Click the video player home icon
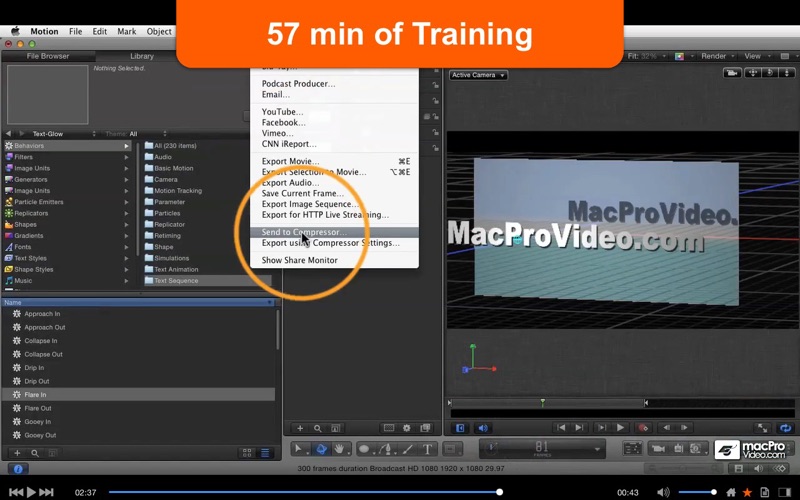800x500 pixels. 731,492
